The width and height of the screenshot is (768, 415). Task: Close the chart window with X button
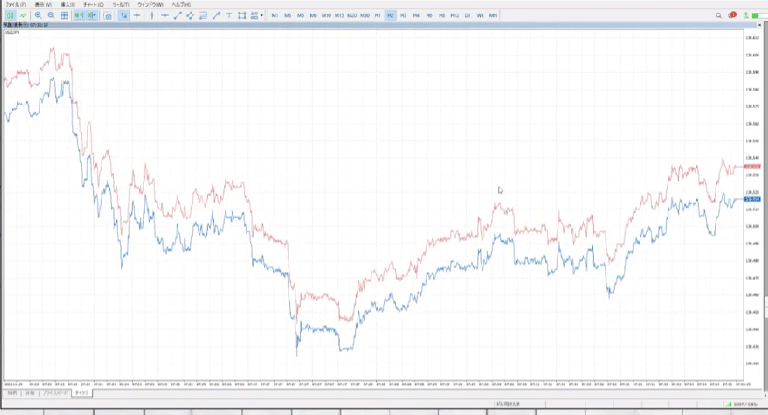[760, 24]
